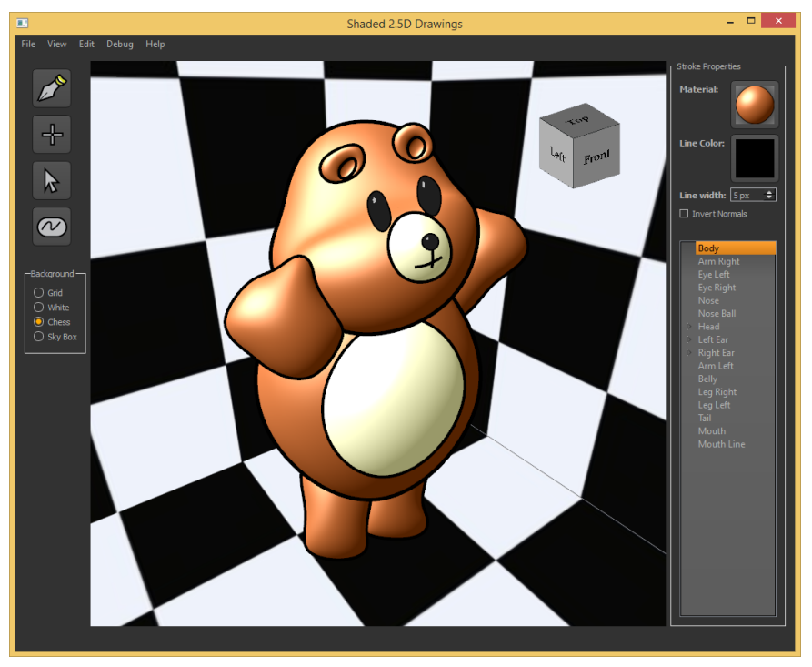812x667 pixels.
Task: Select the Tail layer in the list
Action: point(705,418)
